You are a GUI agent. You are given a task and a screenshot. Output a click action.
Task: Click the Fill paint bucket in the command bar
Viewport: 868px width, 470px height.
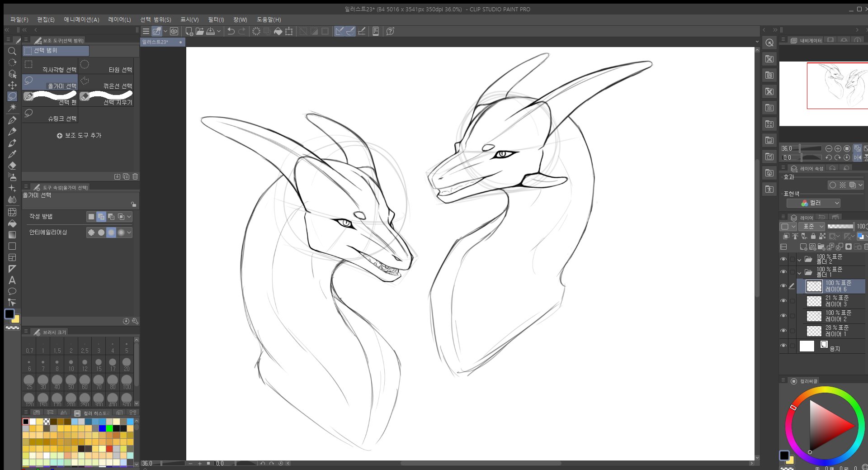point(278,31)
